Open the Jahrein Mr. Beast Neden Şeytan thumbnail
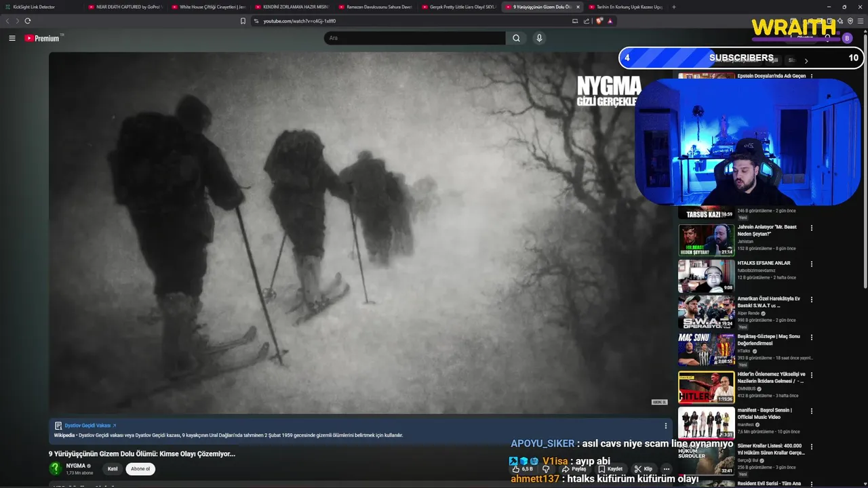 [x=706, y=240]
